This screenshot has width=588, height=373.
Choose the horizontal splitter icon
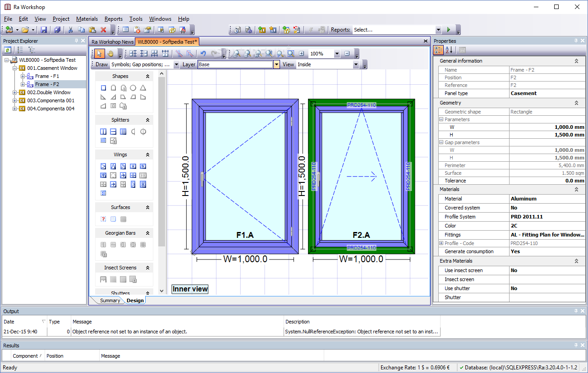[x=113, y=132]
